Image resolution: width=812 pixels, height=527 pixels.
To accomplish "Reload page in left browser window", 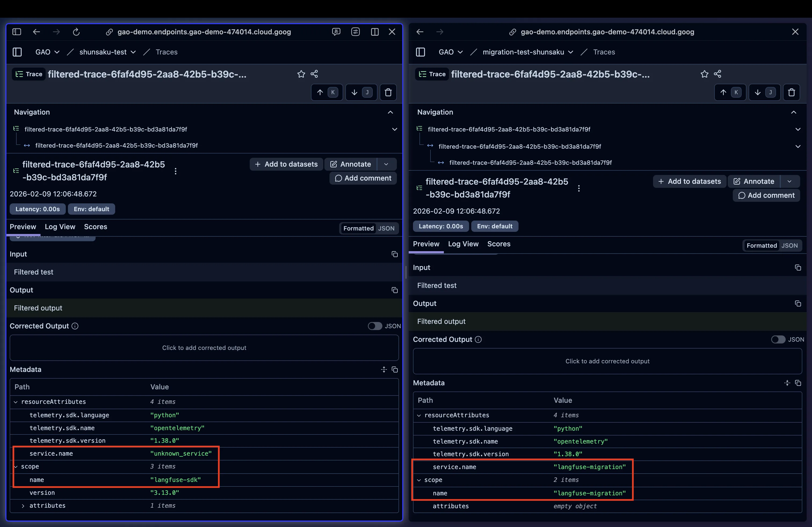I will 77,32.
